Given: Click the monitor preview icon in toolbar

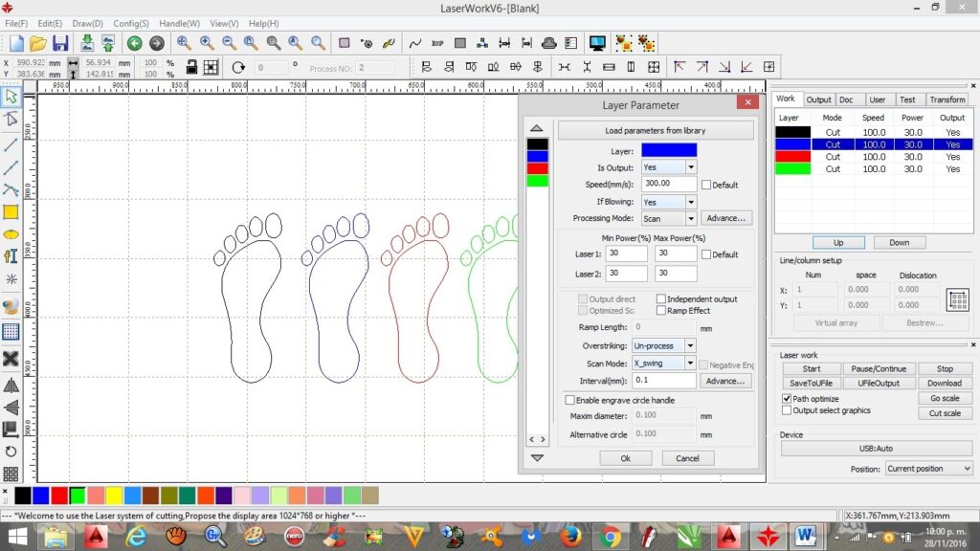Looking at the screenshot, I should (x=597, y=43).
